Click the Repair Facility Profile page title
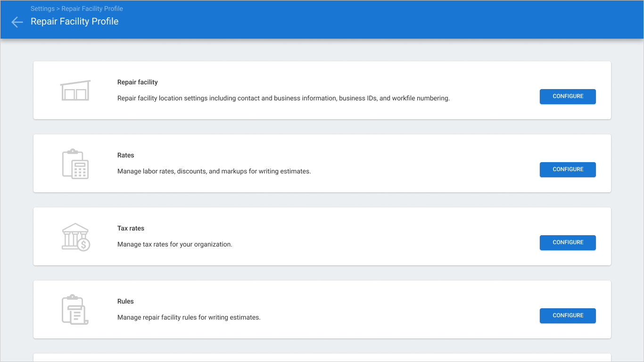The width and height of the screenshot is (644, 362). click(x=74, y=21)
